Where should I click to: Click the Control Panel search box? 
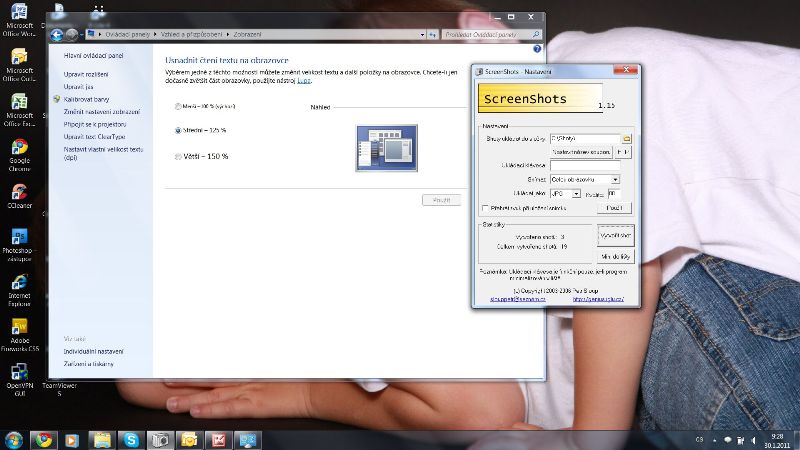(491, 35)
